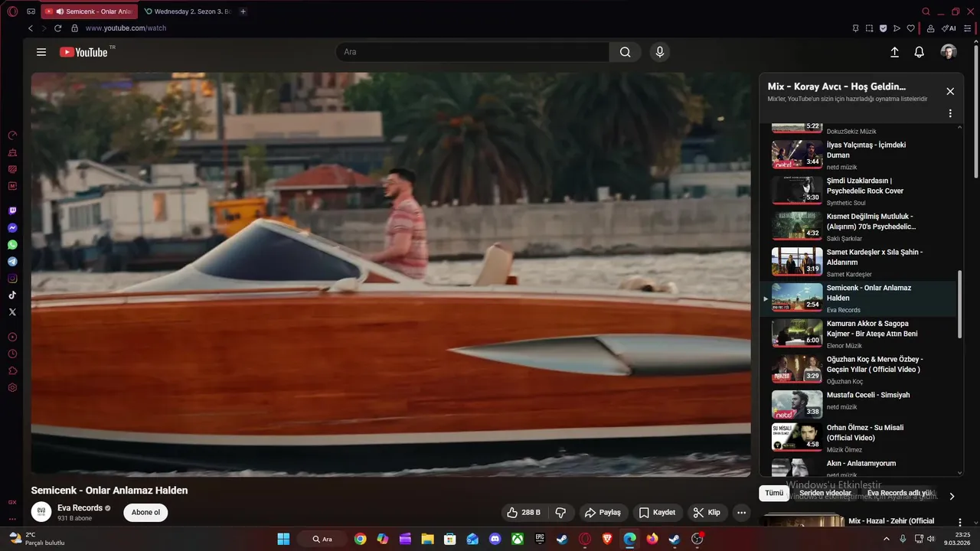This screenshot has height=551, width=980.
Task: Click the youtube.com/watch address bar
Action: click(126, 28)
